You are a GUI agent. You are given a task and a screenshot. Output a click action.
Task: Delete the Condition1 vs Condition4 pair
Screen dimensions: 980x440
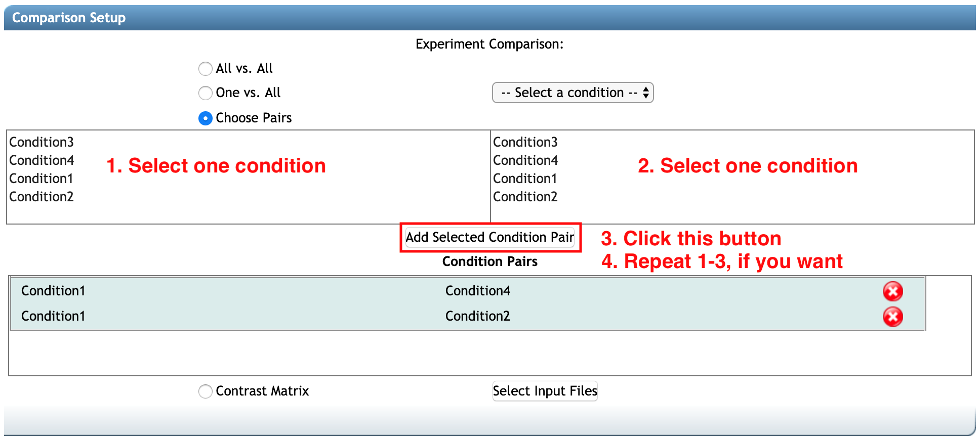click(x=892, y=291)
